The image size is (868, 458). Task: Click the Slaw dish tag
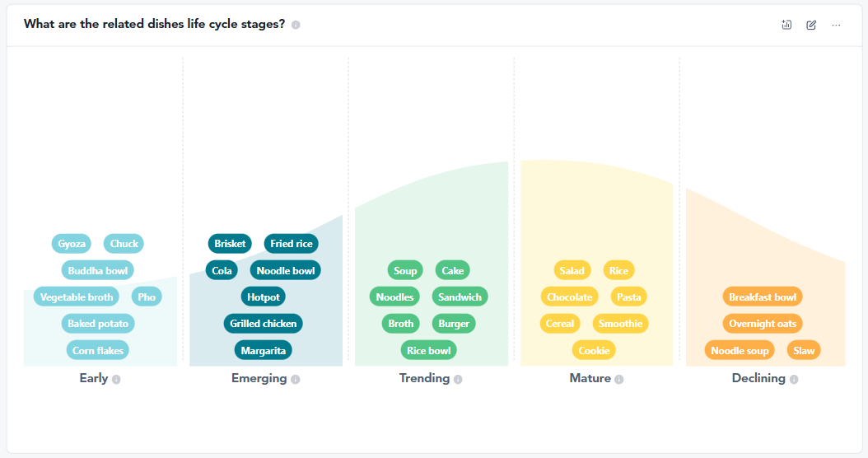coord(804,350)
